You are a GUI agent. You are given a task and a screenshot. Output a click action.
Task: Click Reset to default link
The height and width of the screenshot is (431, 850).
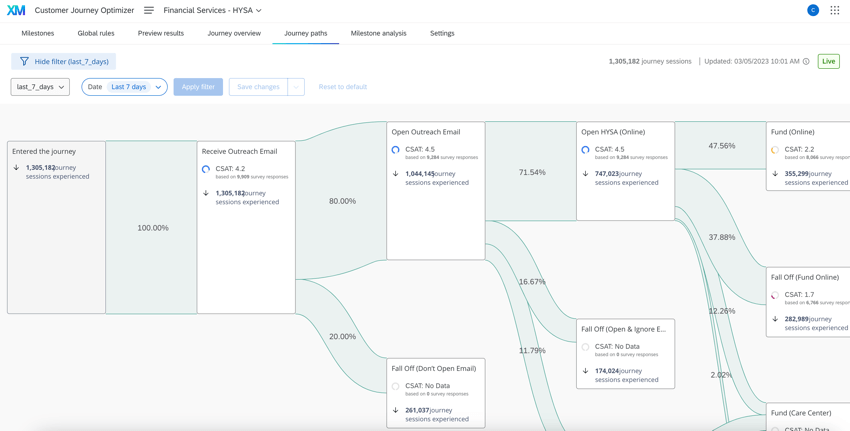point(343,87)
